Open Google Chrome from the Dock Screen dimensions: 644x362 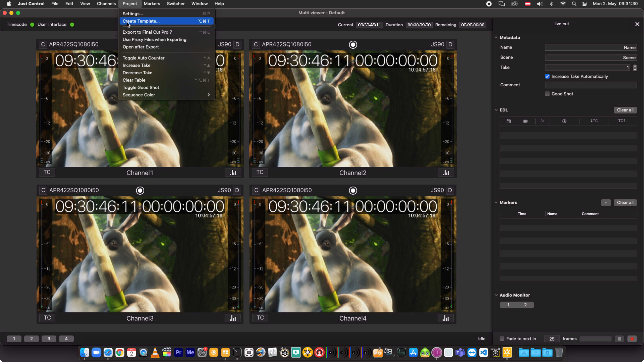120,352
